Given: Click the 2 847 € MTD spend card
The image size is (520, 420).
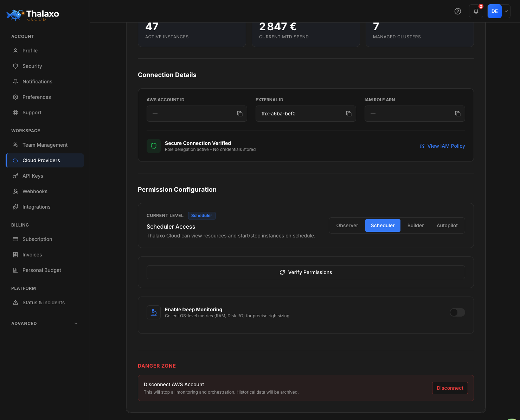Looking at the screenshot, I should pos(306,34).
